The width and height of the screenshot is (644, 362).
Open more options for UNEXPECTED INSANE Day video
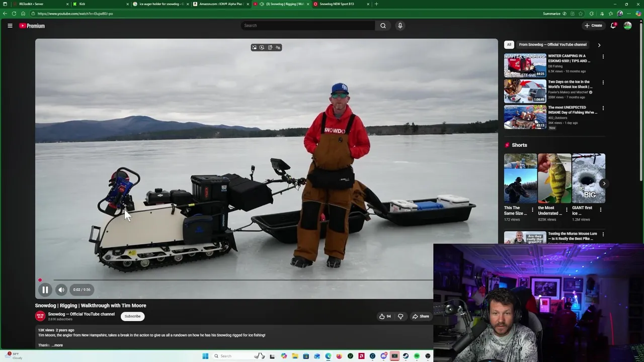pyautogui.click(x=603, y=108)
